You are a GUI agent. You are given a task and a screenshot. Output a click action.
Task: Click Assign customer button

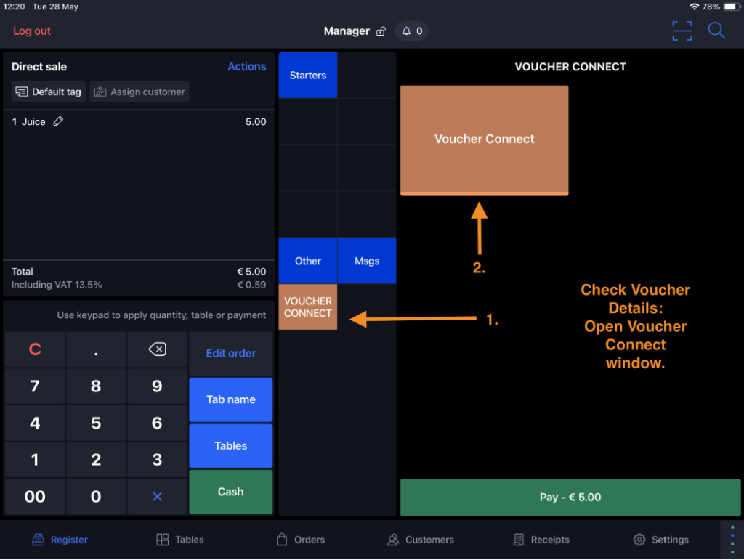pyautogui.click(x=139, y=92)
